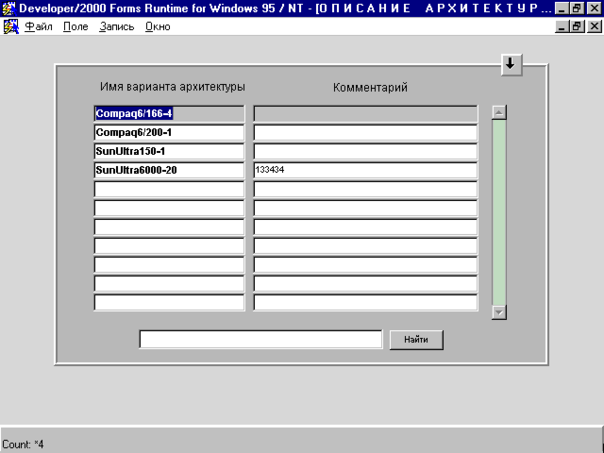The width and height of the screenshot is (604, 453).
Task: Minimize the Forms Runtime main window
Action: [x=562, y=8]
